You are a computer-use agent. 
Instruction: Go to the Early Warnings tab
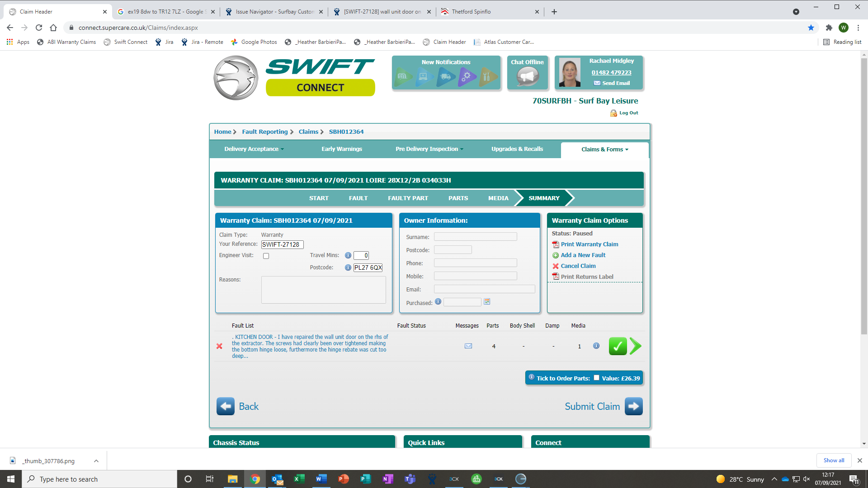pyautogui.click(x=342, y=149)
